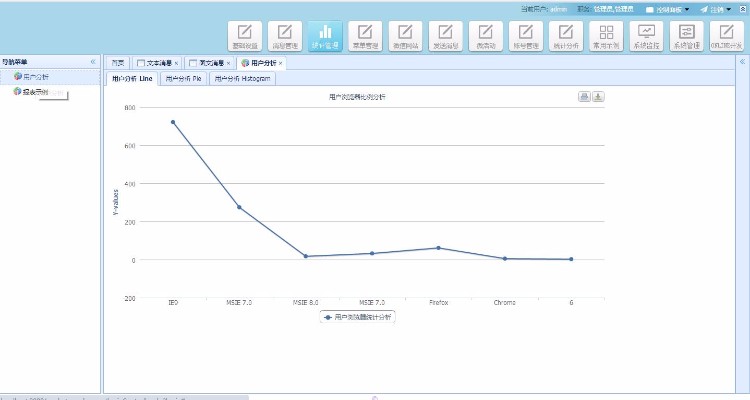750x400 pixels.
Task: Open the 发送消息 module icon
Action: [x=446, y=36]
